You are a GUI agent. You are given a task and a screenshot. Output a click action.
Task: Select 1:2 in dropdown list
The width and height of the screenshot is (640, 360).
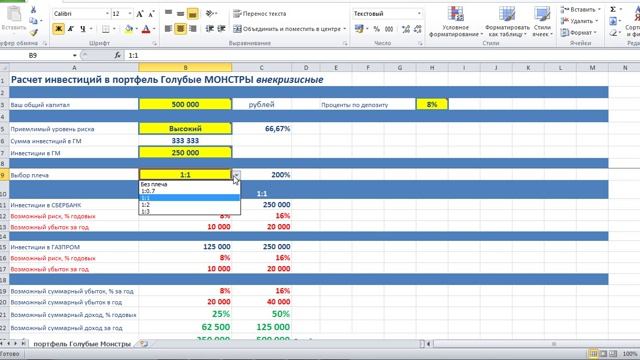(189, 204)
